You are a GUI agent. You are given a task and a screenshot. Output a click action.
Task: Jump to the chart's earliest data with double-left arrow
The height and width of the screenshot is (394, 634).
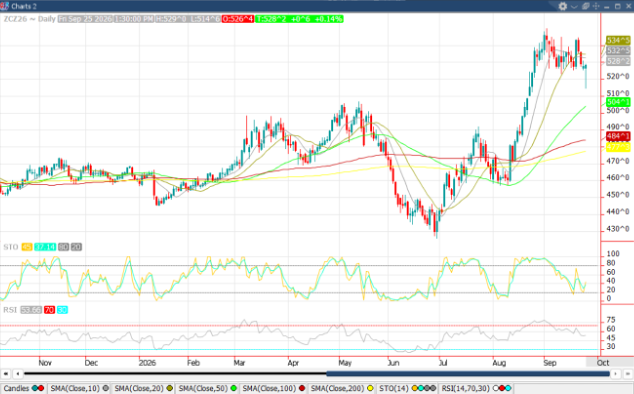6,374
